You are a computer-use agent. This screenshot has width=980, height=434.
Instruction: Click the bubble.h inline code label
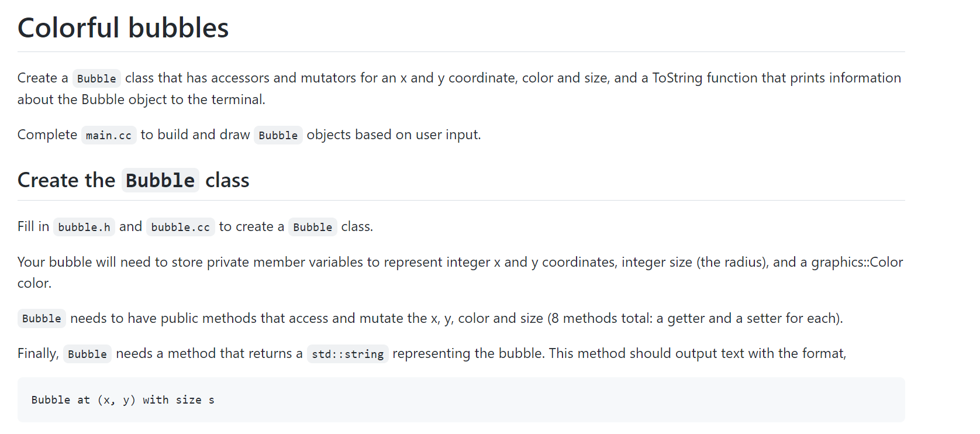pyautogui.click(x=84, y=227)
